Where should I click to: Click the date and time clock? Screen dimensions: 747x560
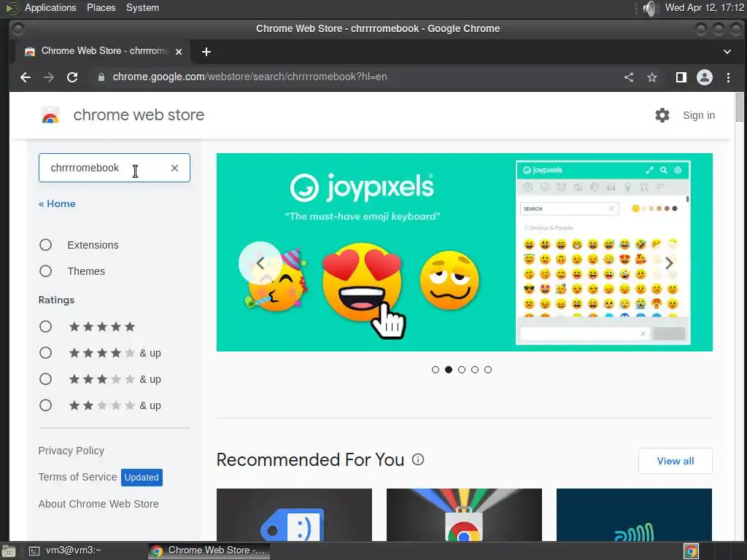(704, 8)
